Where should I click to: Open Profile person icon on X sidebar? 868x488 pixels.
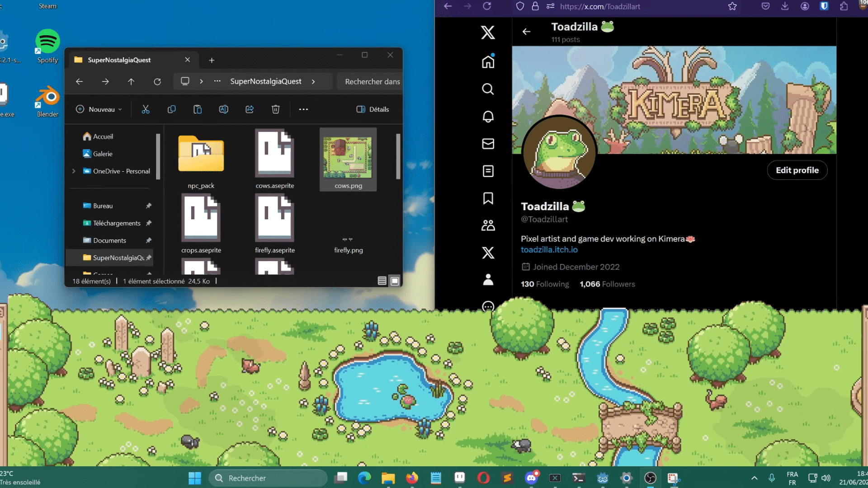pyautogui.click(x=488, y=280)
